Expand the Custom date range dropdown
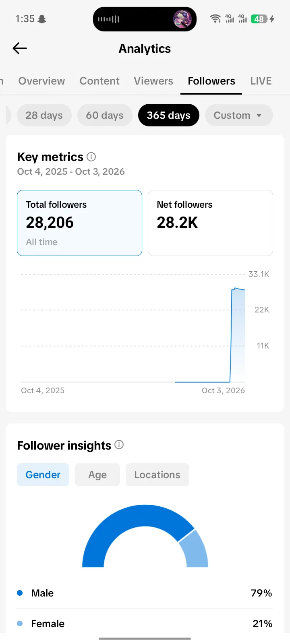The width and height of the screenshot is (290, 644). click(239, 115)
